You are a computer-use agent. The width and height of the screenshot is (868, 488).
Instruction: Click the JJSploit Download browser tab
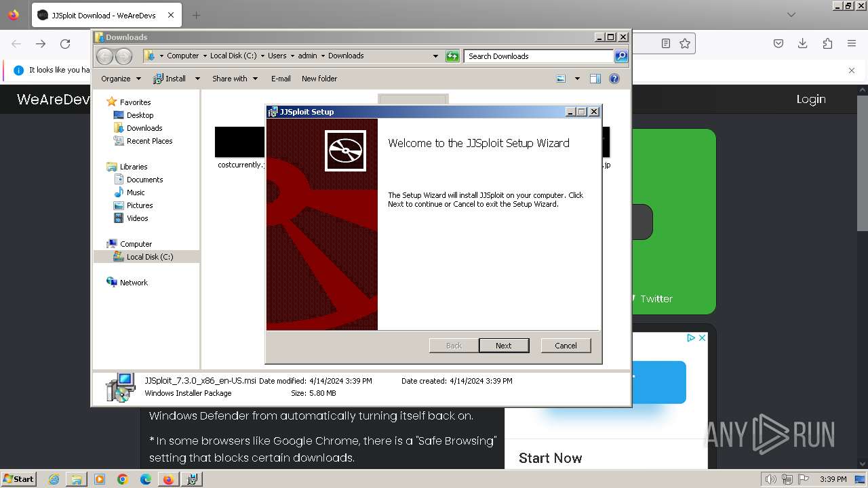[x=105, y=15]
